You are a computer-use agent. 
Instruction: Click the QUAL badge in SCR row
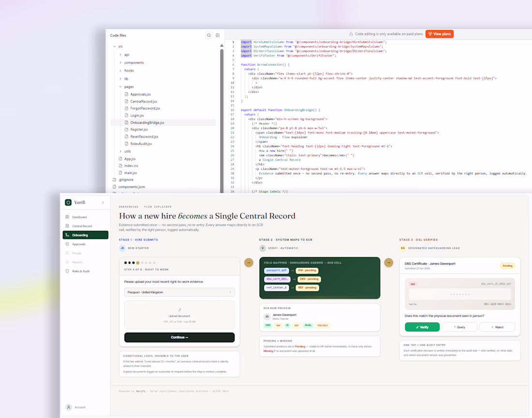pyautogui.click(x=308, y=325)
